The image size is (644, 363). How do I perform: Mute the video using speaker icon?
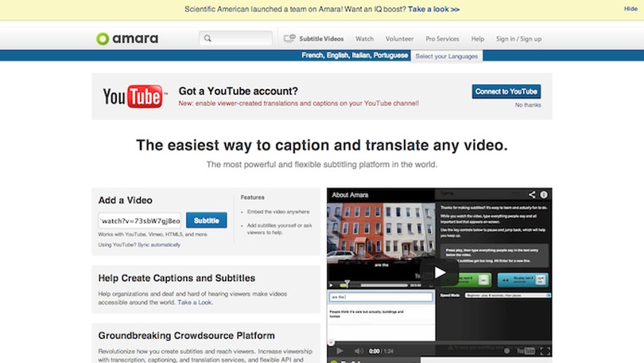click(359, 350)
